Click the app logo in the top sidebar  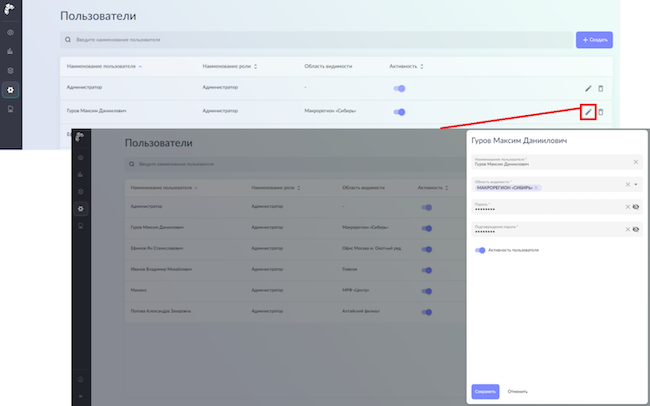coord(10,10)
